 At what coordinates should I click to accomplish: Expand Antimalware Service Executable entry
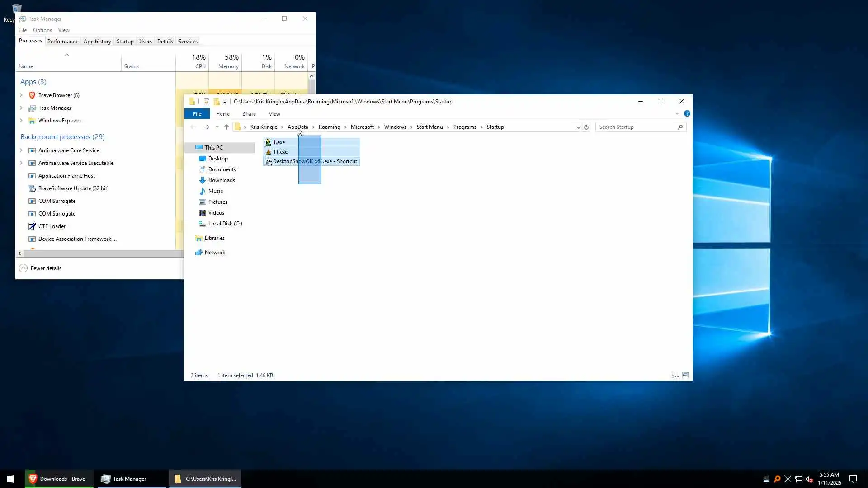click(x=21, y=163)
